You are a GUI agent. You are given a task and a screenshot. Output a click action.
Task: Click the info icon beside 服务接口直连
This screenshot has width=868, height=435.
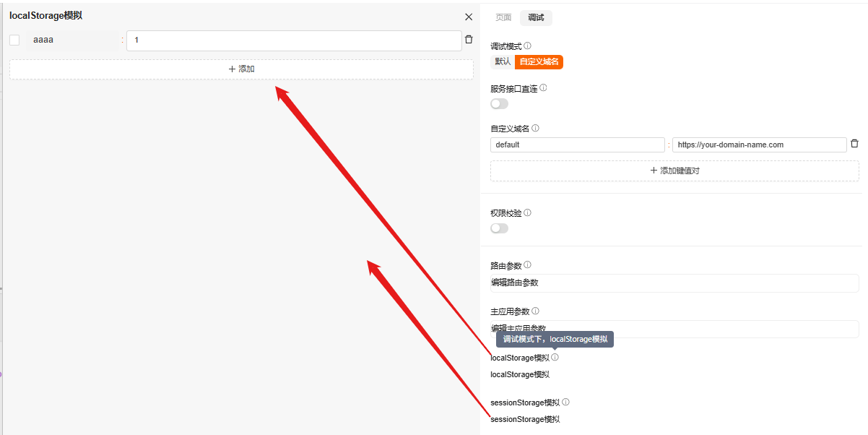point(542,87)
